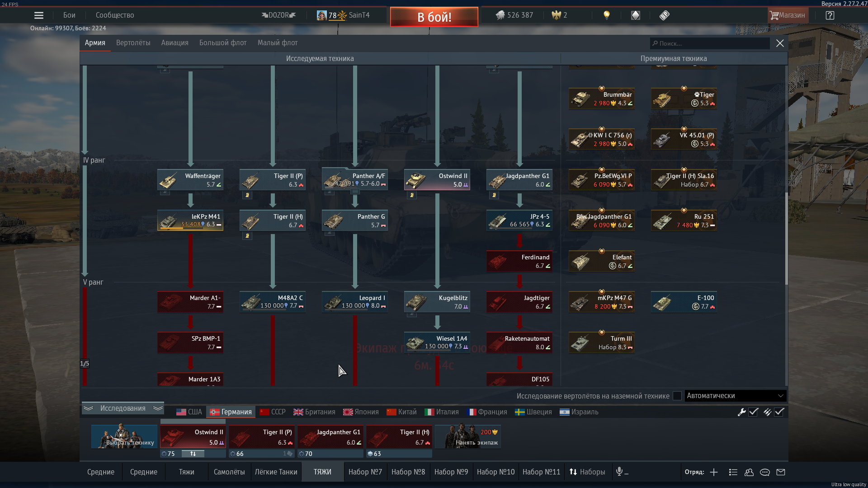868x488 pixels.
Task: Select the Швеция nation tab
Action: (533, 412)
